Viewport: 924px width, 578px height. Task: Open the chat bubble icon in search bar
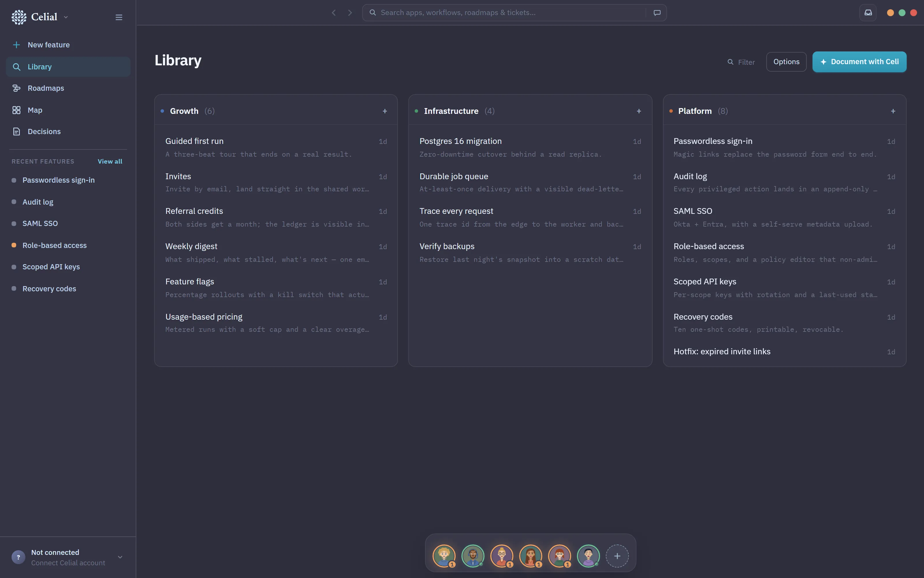pyautogui.click(x=657, y=13)
